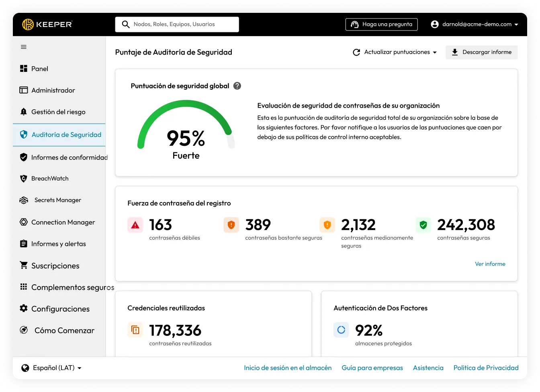Open Política de Privacidad link
540x392 pixels.
(486, 368)
